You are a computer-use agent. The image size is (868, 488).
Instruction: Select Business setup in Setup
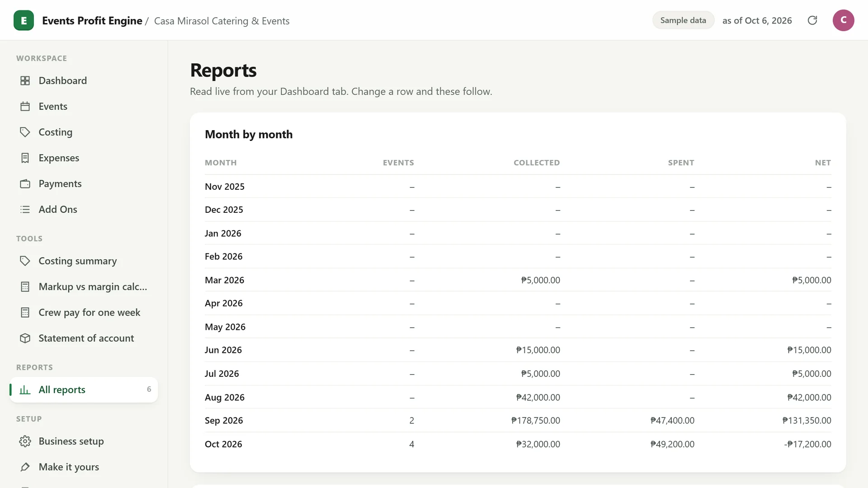point(84,441)
